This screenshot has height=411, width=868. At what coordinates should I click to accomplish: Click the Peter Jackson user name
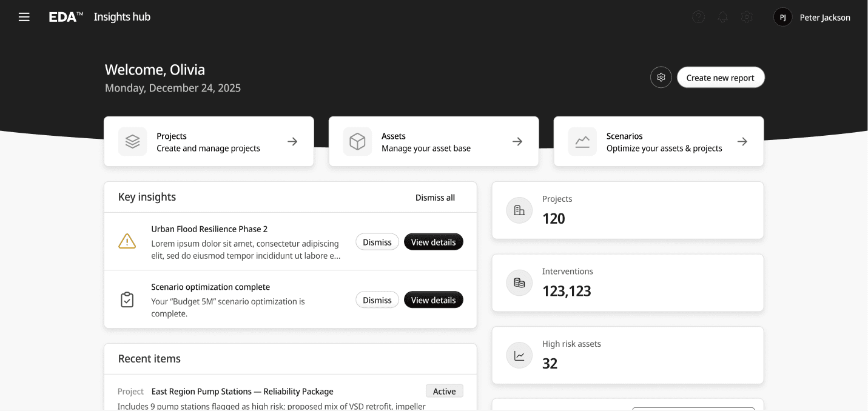pos(825,18)
